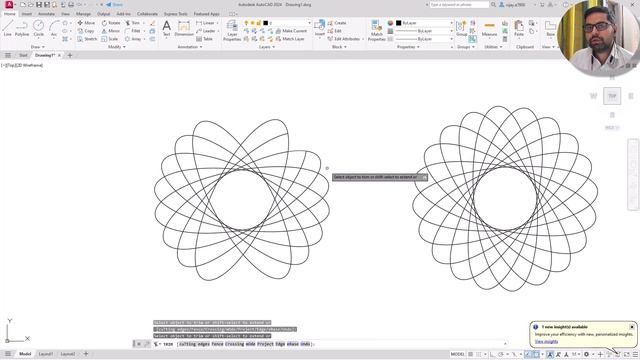Toggle ortho mode in status bar

493,354
